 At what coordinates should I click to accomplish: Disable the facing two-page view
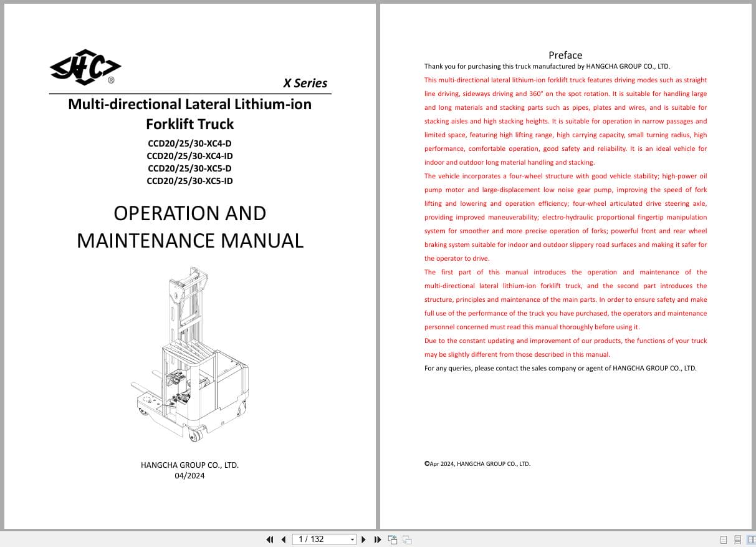[x=752, y=540]
